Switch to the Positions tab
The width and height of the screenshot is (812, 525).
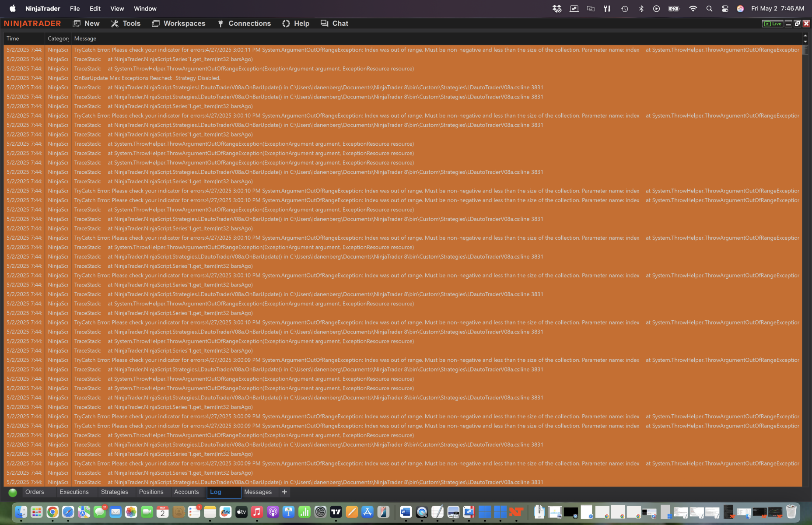coord(151,492)
